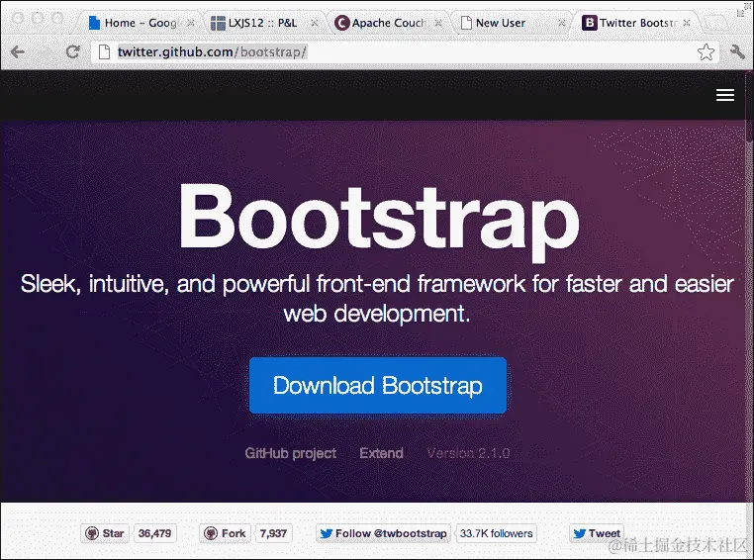View the 7,937 forks count
Image resolution: width=754 pixels, height=560 pixels.
click(x=273, y=533)
